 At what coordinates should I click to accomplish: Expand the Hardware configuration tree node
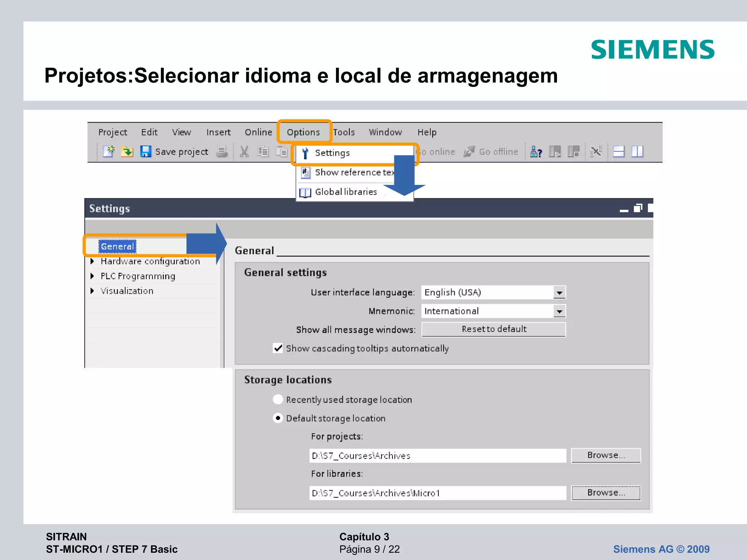tap(92, 261)
